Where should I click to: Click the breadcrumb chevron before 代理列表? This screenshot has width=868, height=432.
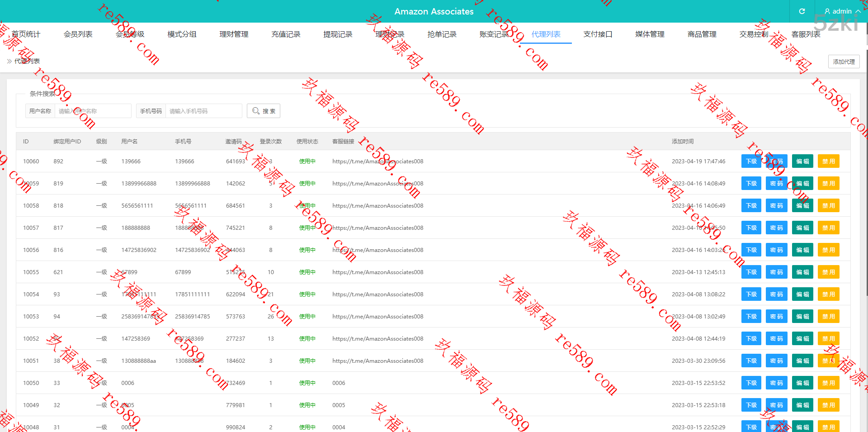(x=9, y=61)
